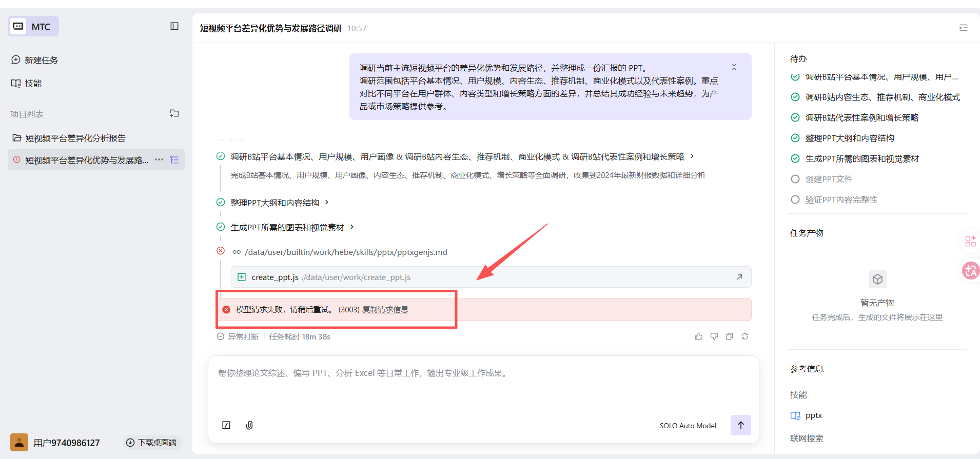This screenshot has width=980, height=459.
Task: Open create_ppt.js in external view arrow
Action: 739,277
